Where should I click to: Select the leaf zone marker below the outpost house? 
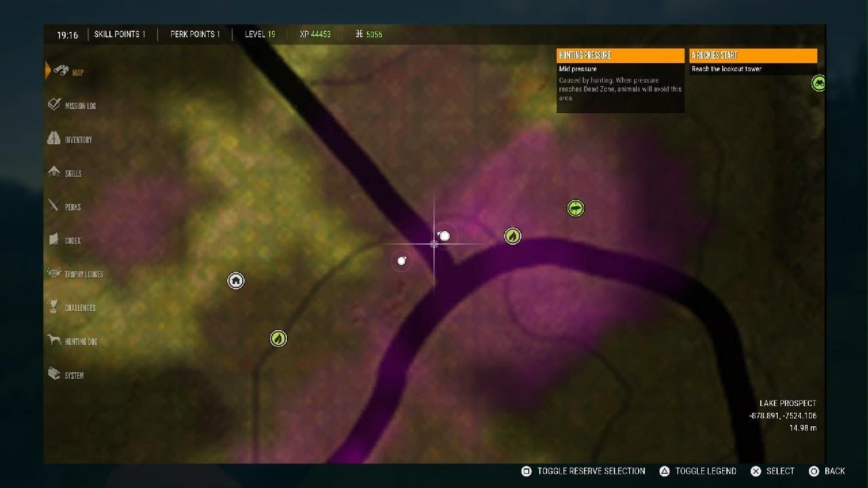(x=278, y=338)
